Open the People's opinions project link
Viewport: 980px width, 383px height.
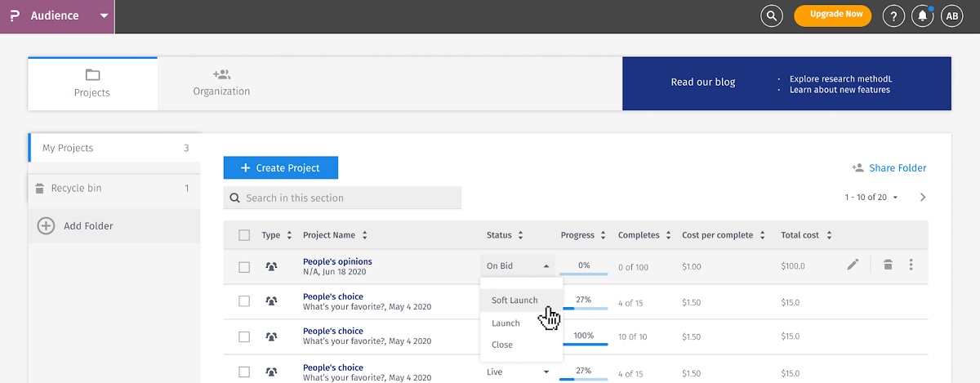[x=337, y=261]
